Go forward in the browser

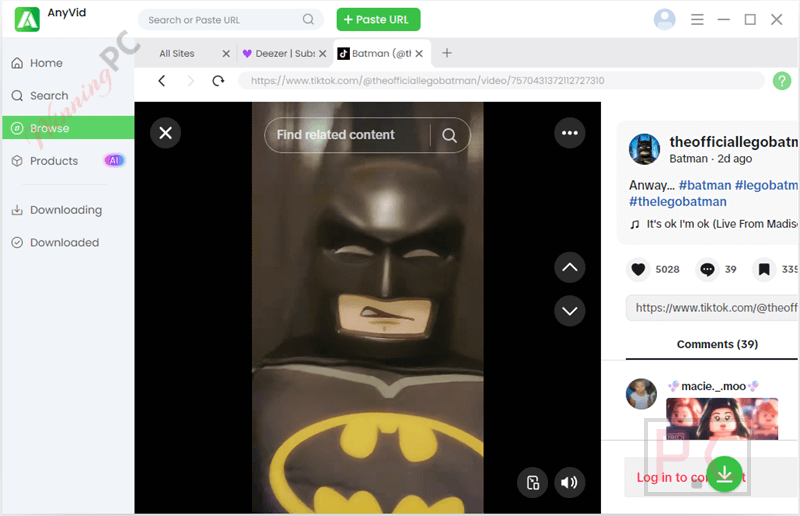tap(190, 81)
